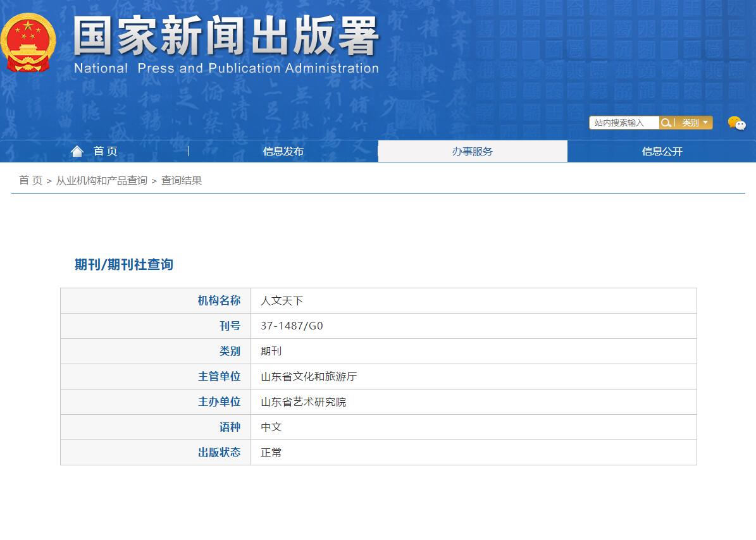Focus the 站内搜索输入 search field
The width and height of the screenshot is (756, 540).
[x=624, y=123]
